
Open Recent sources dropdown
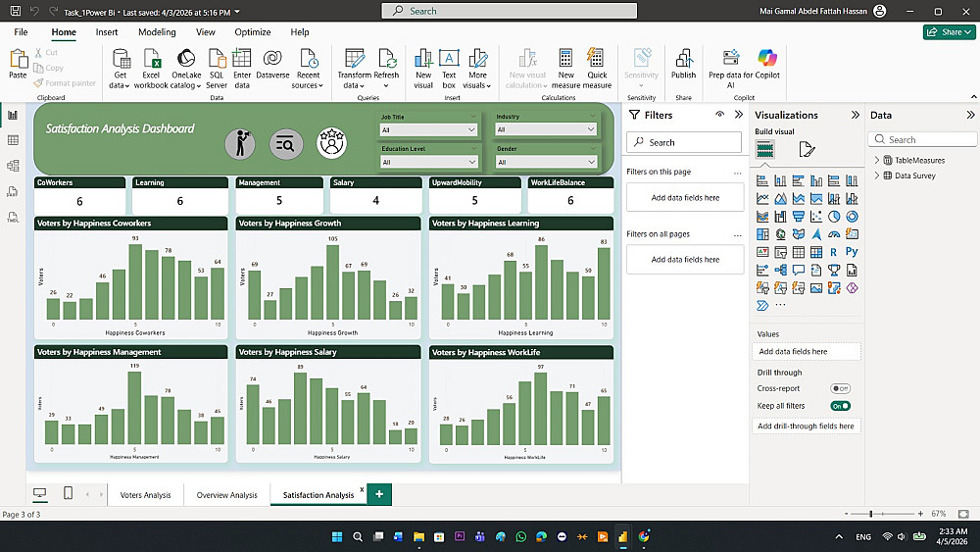[x=308, y=69]
